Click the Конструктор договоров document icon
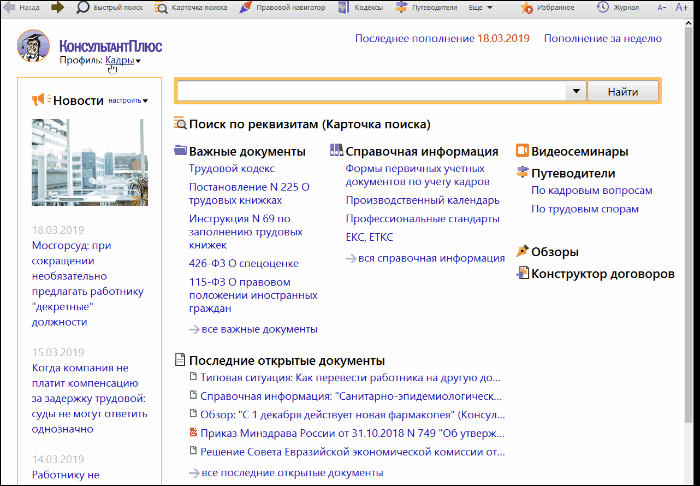Image resolution: width=700 pixels, height=486 pixels. [x=522, y=273]
